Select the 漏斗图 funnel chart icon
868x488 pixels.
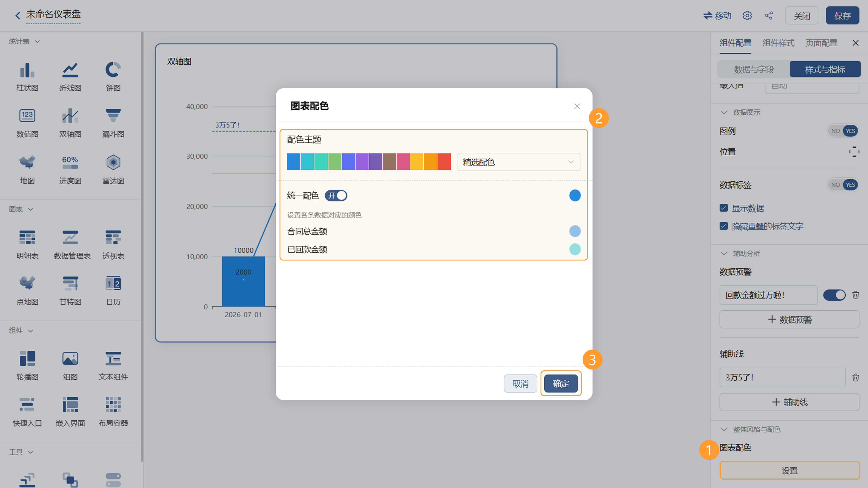[x=113, y=116]
